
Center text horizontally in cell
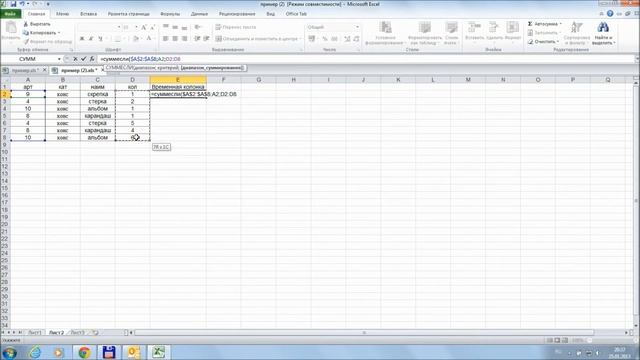pyautogui.click(x=175, y=39)
